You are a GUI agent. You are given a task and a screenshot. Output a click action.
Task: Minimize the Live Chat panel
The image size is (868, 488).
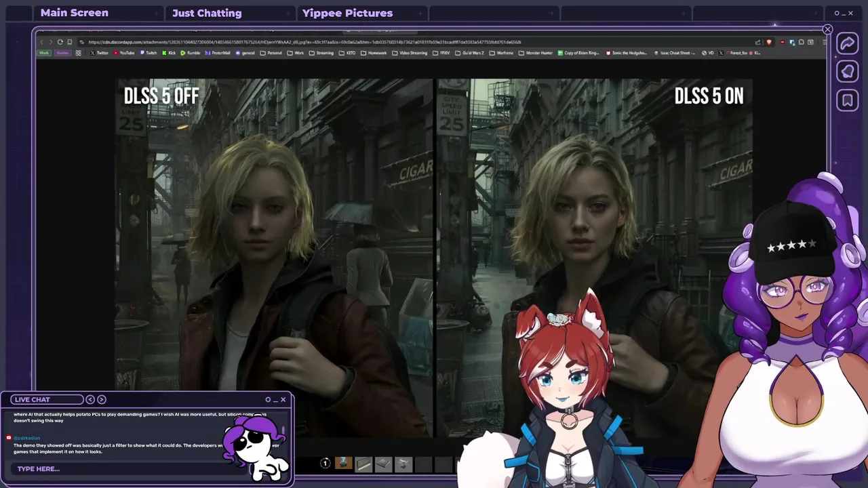tap(275, 400)
